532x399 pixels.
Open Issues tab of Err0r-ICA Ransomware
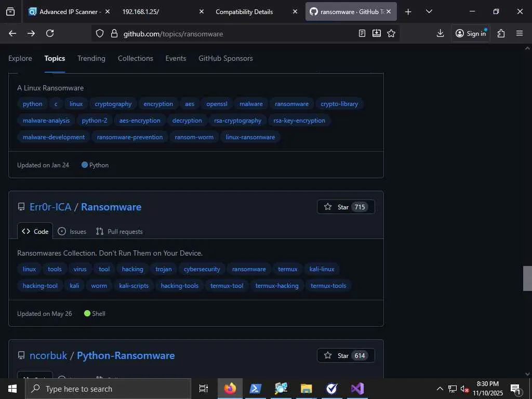click(x=72, y=231)
